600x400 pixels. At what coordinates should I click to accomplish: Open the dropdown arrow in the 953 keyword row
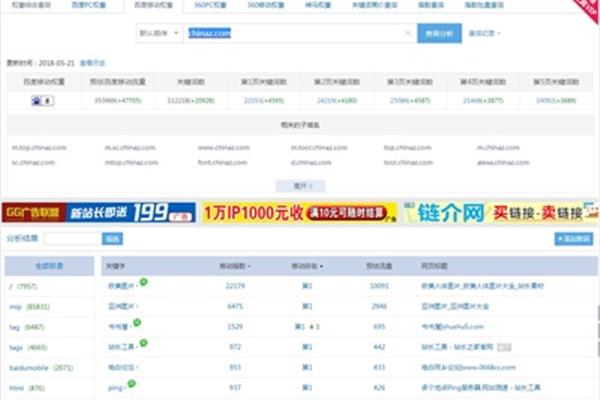click(x=137, y=368)
